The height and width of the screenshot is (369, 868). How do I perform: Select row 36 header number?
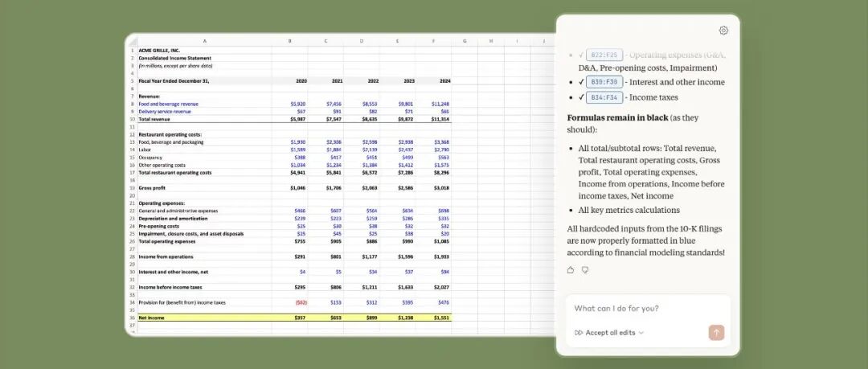[133, 318]
